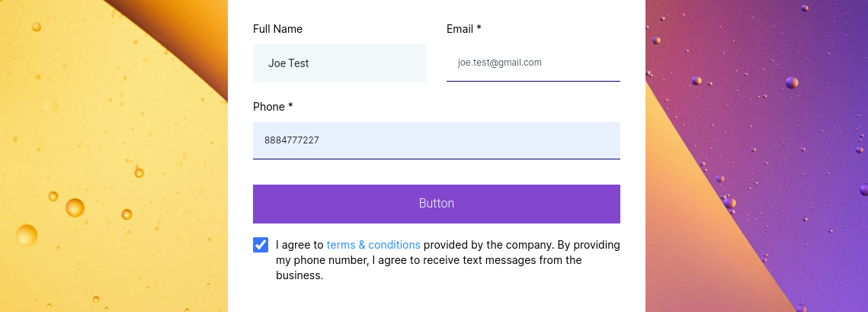The height and width of the screenshot is (312, 868).
Task: Click the large bubble on the yellow background
Action: tap(75, 207)
